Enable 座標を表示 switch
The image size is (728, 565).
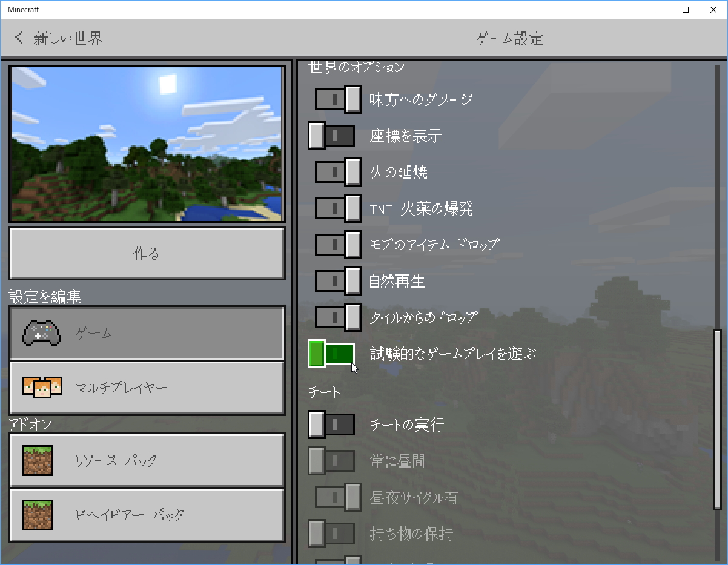click(331, 136)
